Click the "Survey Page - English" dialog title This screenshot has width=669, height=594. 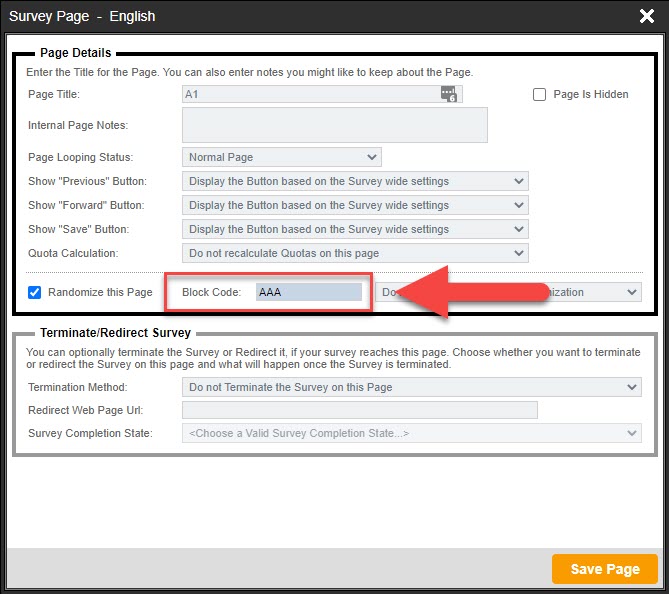(82, 16)
